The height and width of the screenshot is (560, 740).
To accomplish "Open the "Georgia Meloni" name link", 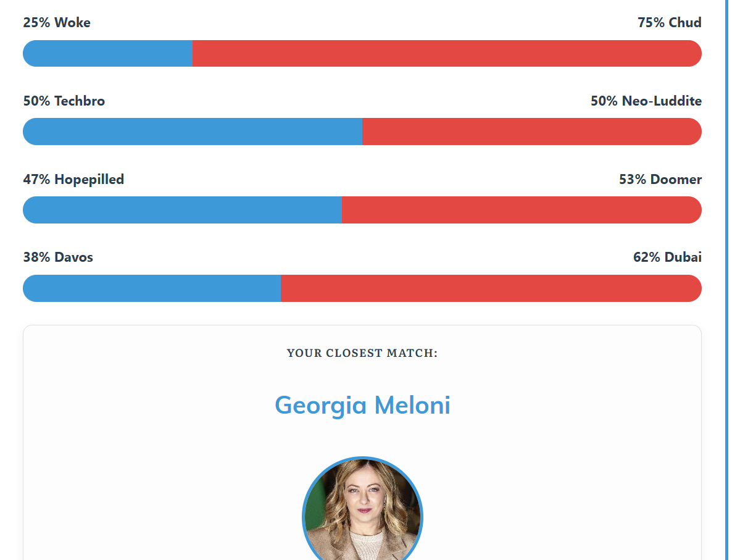I will pos(362,405).
